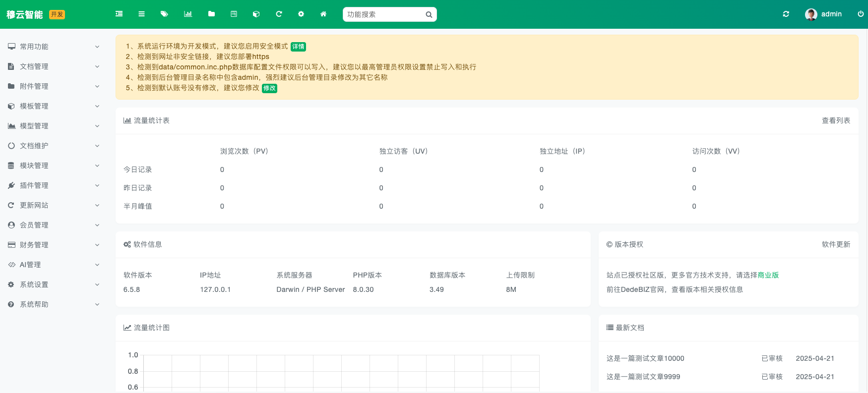Screen dimensions: 868x393
Task: Open the 查看列表 link in traffic stats
Action: coord(836,120)
